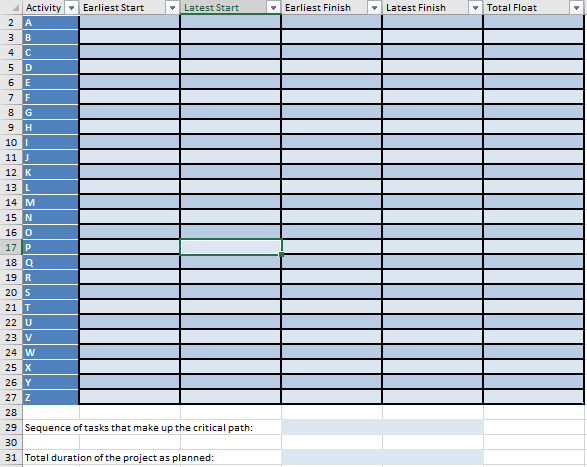587x467 pixels.
Task: Click activity cell P
Action: pyautogui.click(x=51, y=247)
